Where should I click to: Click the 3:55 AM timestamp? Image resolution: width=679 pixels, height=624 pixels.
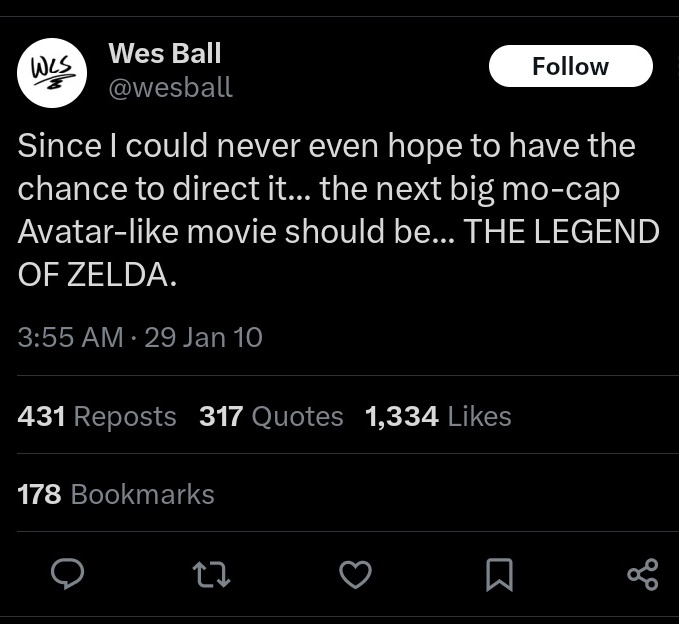pyautogui.click(x=70, y=337)
